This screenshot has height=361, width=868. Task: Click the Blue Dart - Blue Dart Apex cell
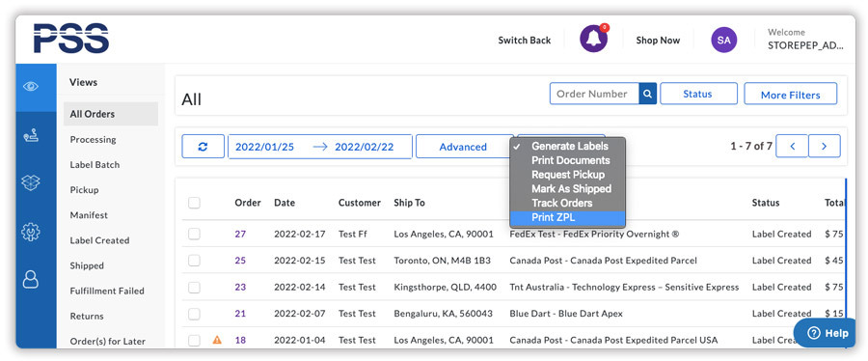[566, 314]
